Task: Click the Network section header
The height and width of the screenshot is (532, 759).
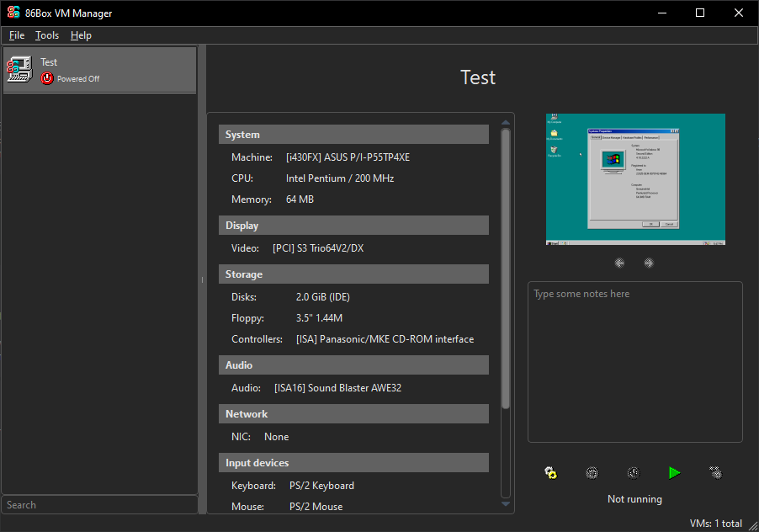Action: pos(353,414)
